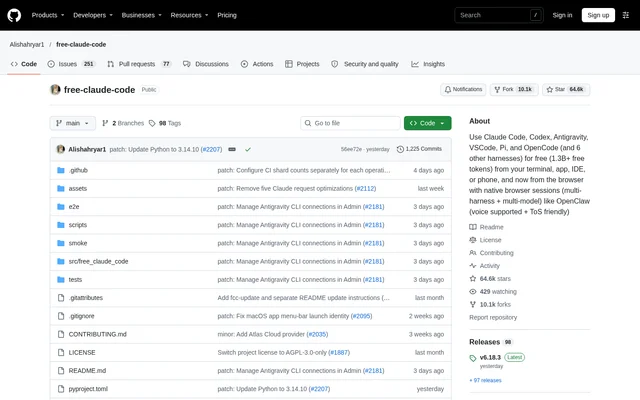Open the tests folder
Image resolution: width=640 pixels, height=400 pixels.
(x=75, y=280)
